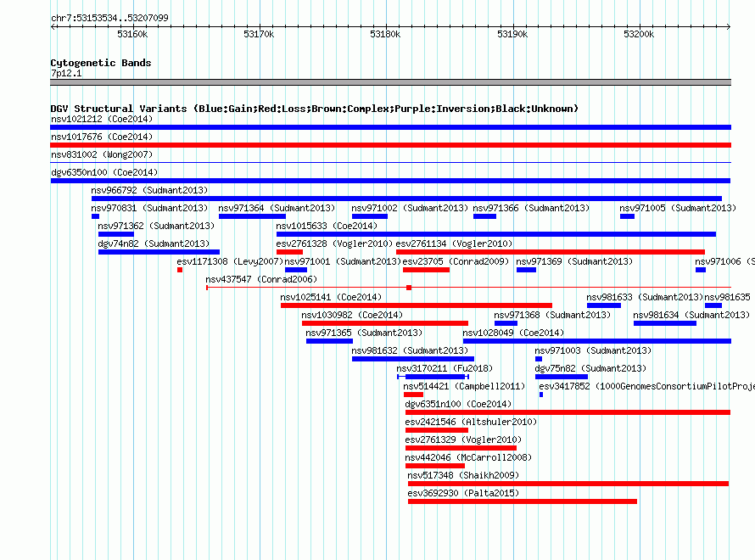Screen dimensions: 755x560
Task: Click the nsv971366 (Sudmant2013) label
Action: coord(531,208)
